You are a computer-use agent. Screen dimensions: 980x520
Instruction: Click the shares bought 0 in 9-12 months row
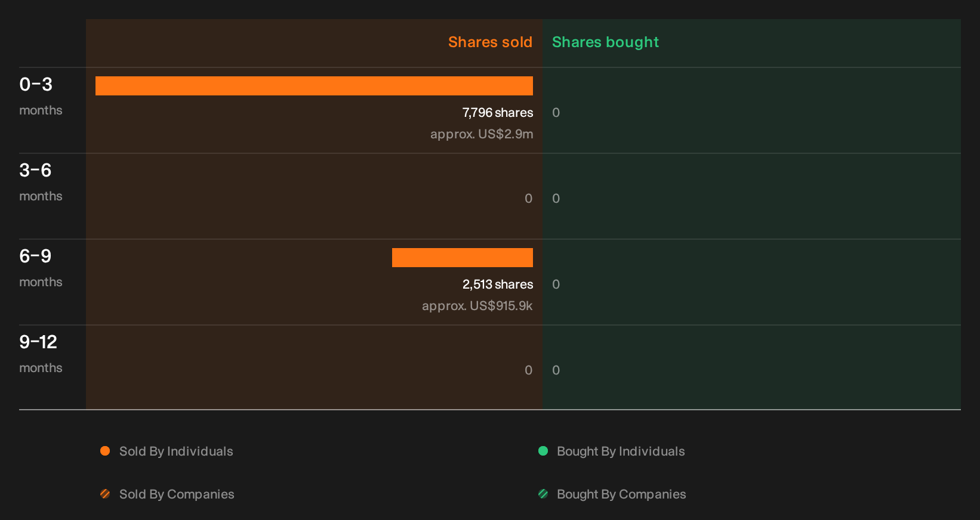tap(556, 370)
